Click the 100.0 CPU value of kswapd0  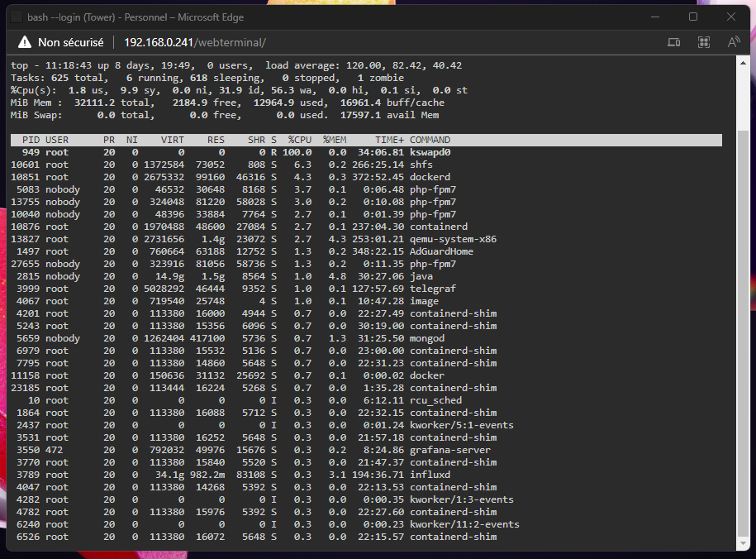(x=297, y=152)
